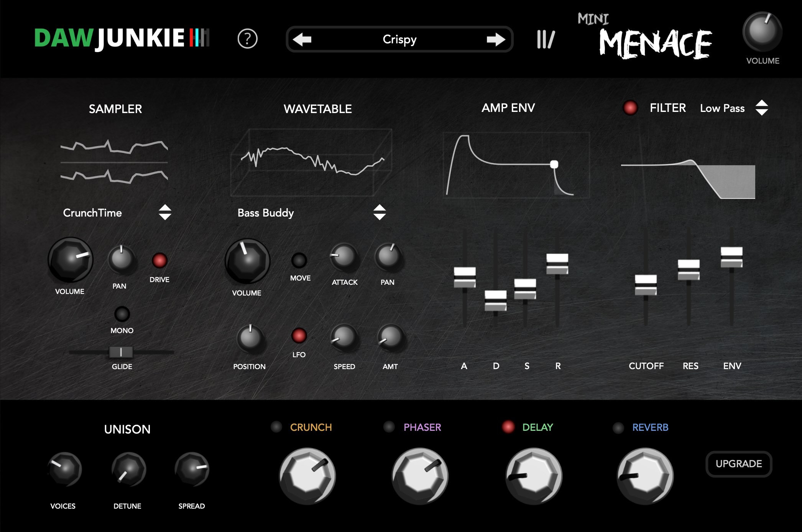Click the Crispy preset name
Viewport: 802px width, 532px height.
point(399,39)
